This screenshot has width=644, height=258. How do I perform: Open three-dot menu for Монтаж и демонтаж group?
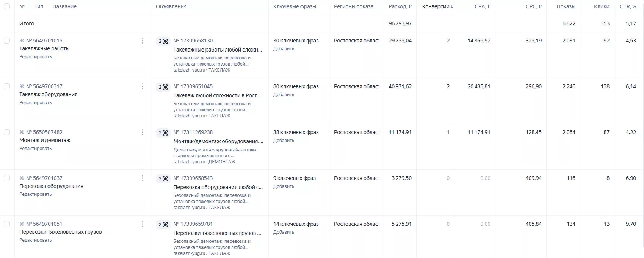[143, 132]
